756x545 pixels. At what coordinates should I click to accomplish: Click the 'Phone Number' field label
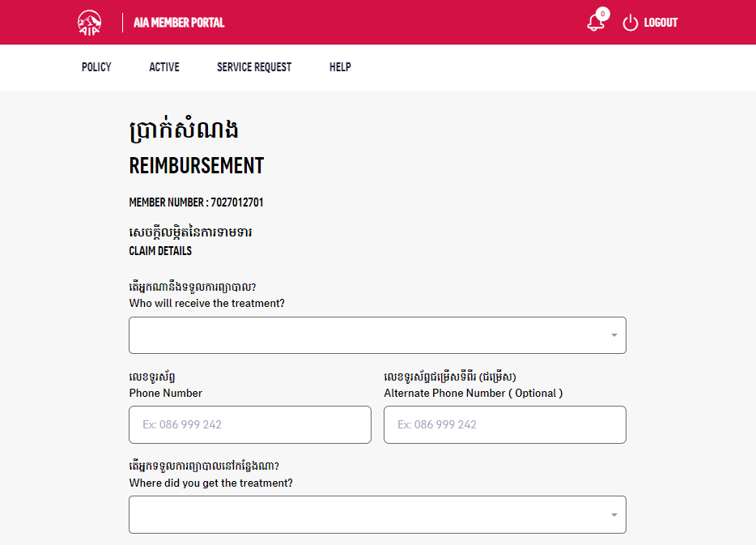(165, 393)
